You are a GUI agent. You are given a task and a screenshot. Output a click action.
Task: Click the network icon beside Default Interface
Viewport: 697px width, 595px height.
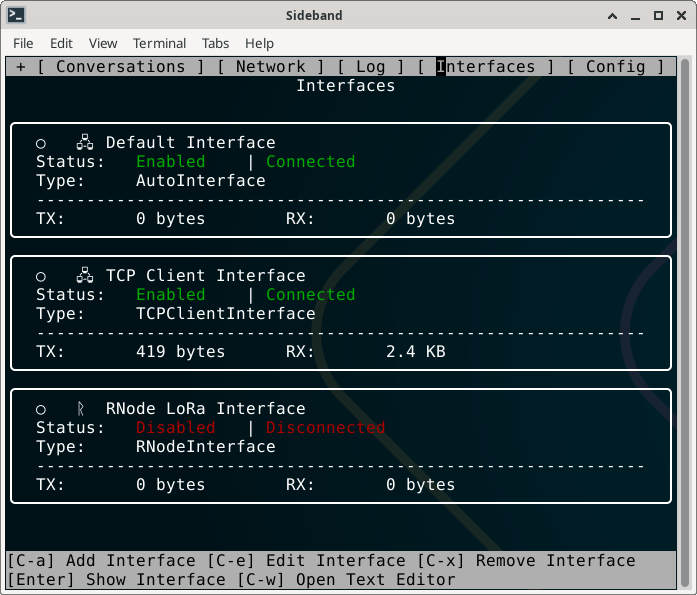tap(84, 143)
